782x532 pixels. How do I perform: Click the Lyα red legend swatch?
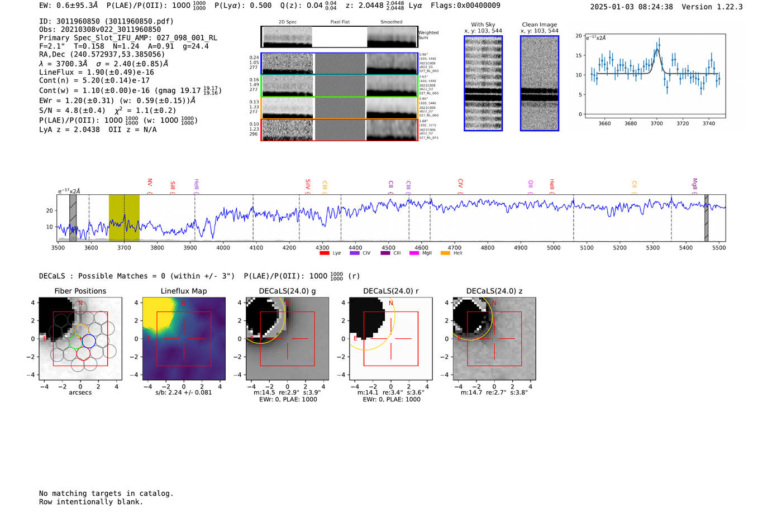point(324,253)
